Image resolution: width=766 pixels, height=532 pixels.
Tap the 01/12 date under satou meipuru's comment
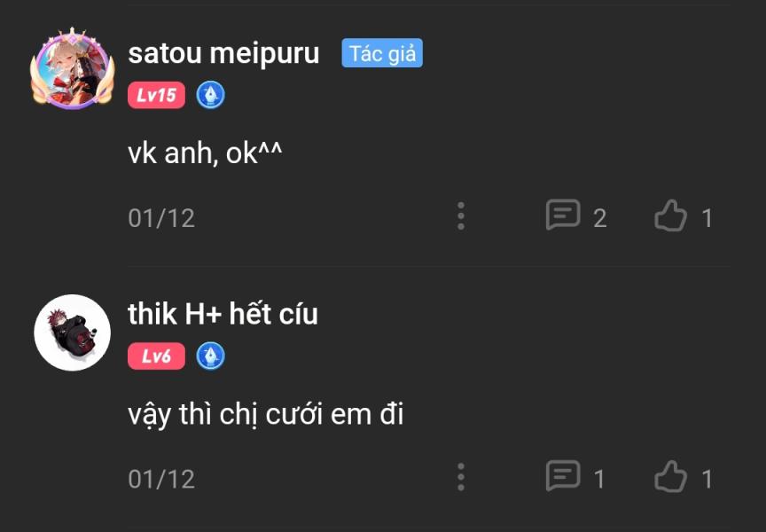(161, 218)
